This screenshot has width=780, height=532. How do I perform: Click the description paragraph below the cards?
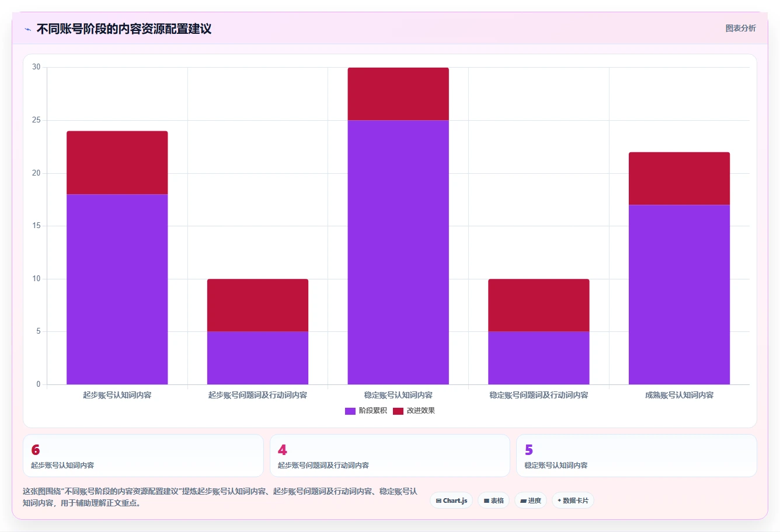tap(220, 497)
